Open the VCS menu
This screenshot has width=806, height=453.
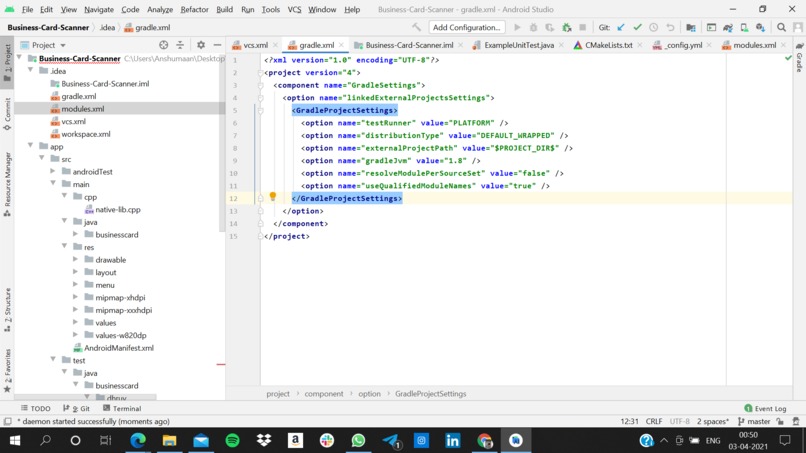tap(294, 9)
